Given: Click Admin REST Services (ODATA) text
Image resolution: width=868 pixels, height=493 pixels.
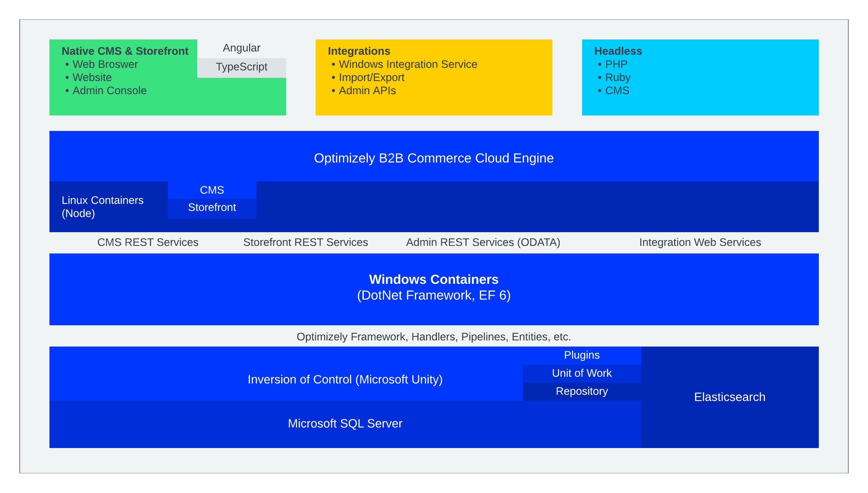Looking at the screenshot, I should [x=483, y=242].
